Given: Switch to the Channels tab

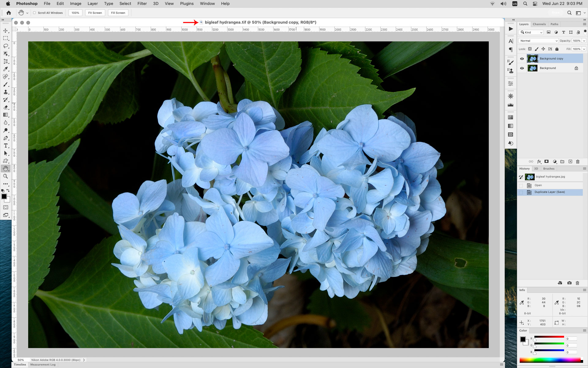Looking at the screenshot, I should pos(539,24).
